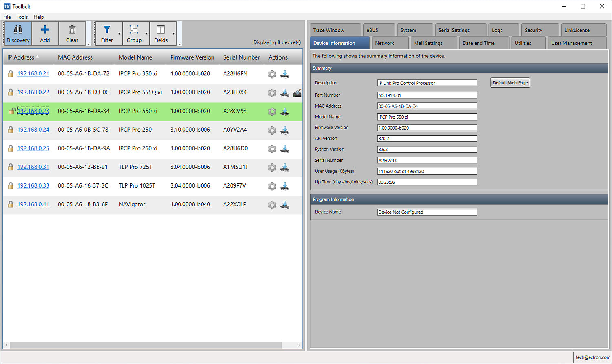Start device Discovery with binoculars icon
This screenshot has height=364, width=612.
(18, 33)
